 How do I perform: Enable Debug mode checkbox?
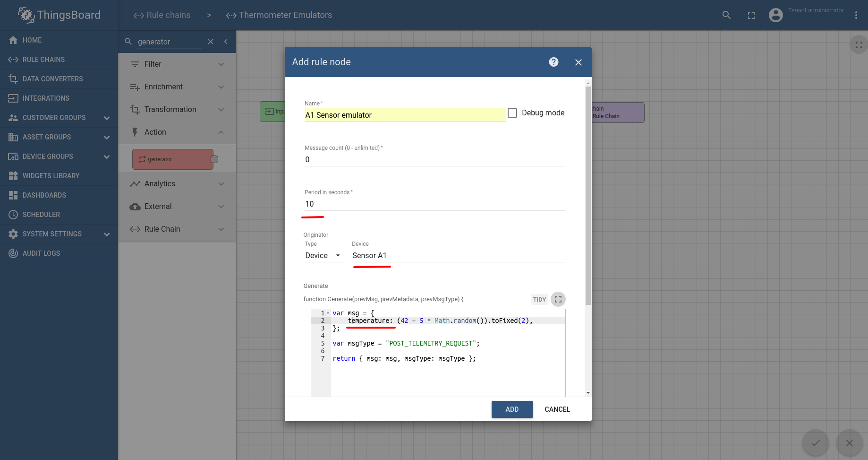[x=512, y=113]
